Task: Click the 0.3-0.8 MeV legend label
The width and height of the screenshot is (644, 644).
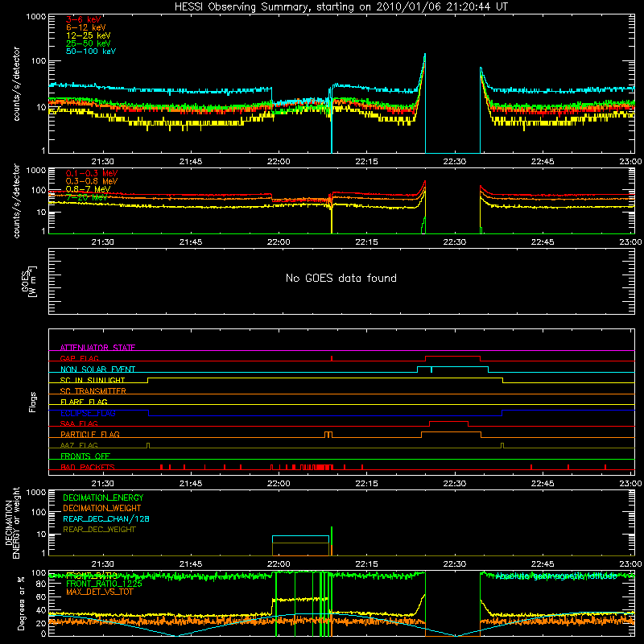Action: click(92, 181)
